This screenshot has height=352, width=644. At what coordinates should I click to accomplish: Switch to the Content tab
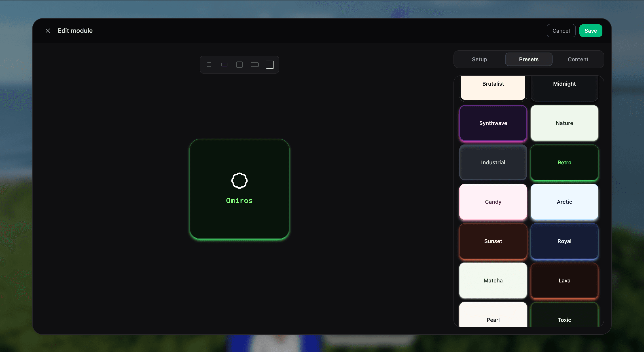pos(578,59)
